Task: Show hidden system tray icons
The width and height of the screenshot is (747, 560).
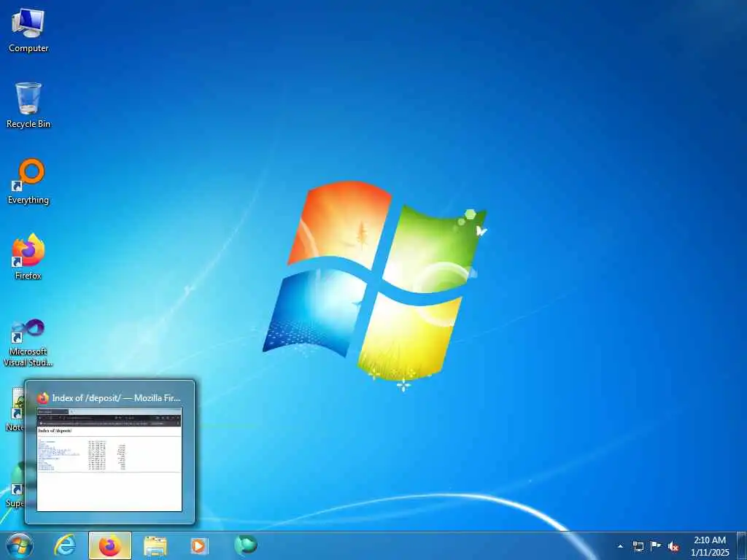Action: (620, 546)
